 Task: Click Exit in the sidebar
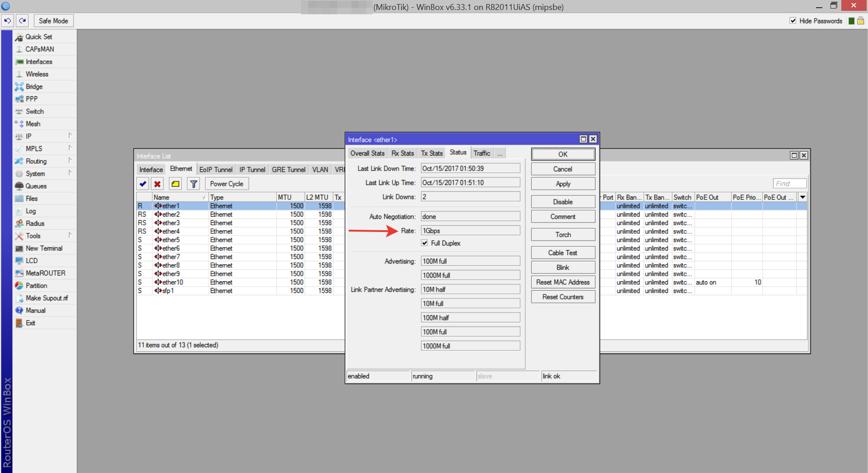pos(31,323)
